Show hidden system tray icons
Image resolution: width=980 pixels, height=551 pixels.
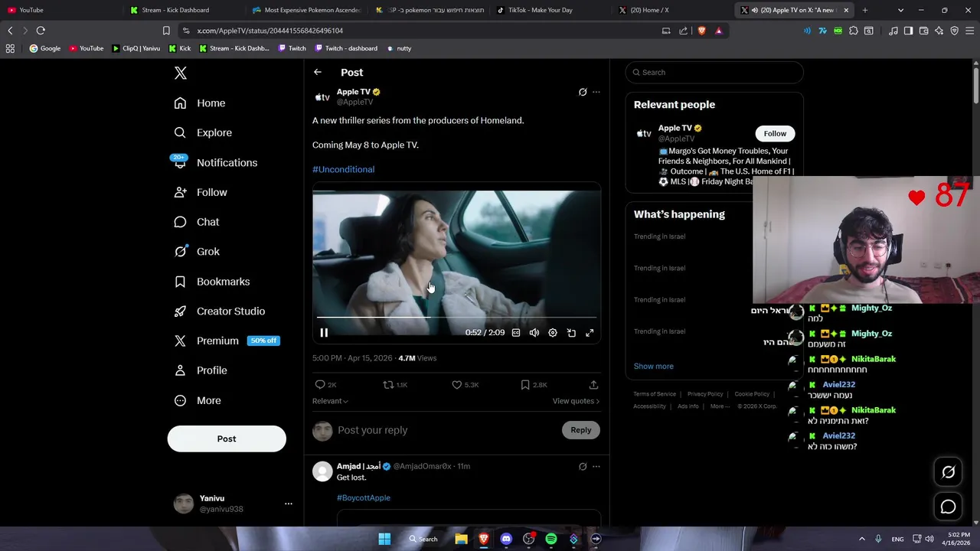pyautogui.click(x=861, y=539)
